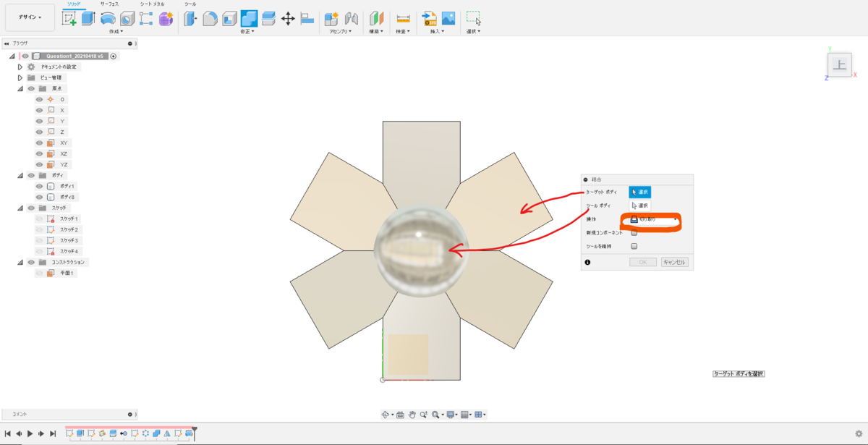This screenshot has height=445, width=868.
Task: Activate Question1_20210418 component radio button
Action: 114,56
